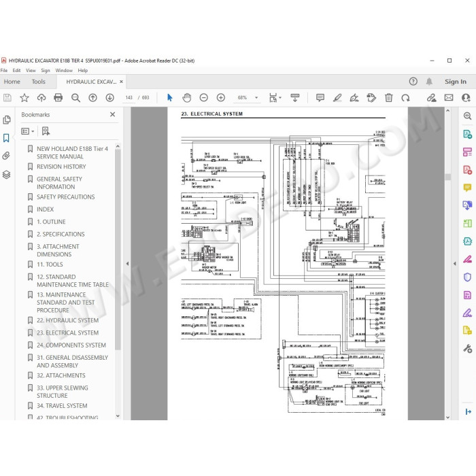Click the page number field 143
This screenshot has height=476, width=476.
point(129,98)
